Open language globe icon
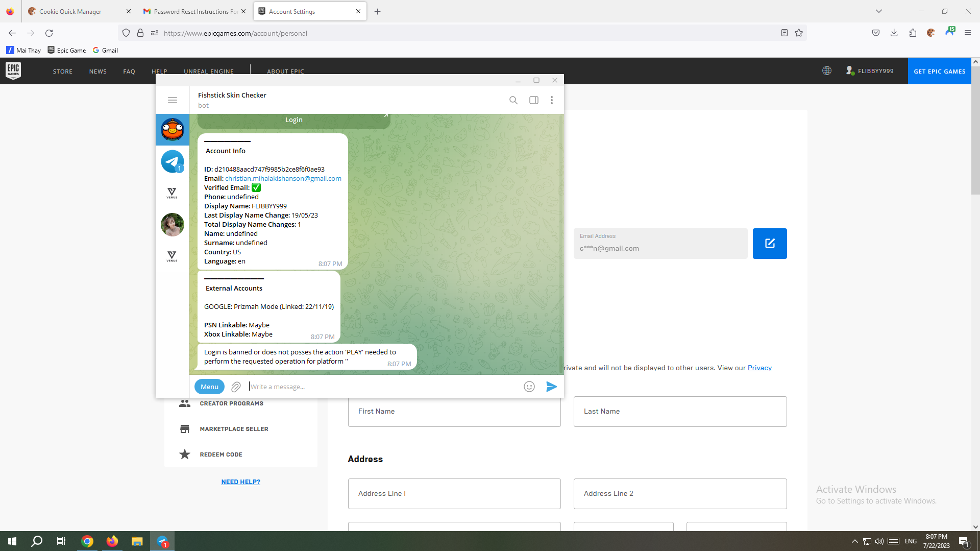This screenshot has width=980, height=551. click(x=827, y=71)
